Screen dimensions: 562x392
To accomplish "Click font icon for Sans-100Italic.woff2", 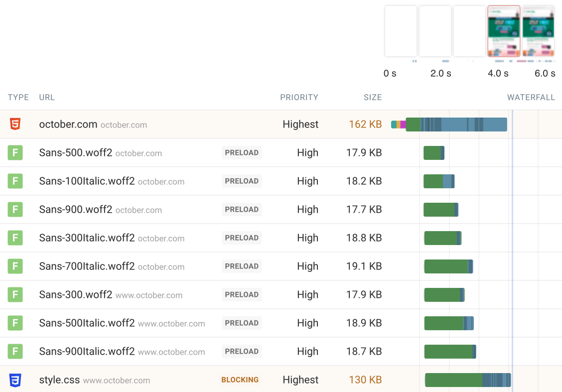I will tap(15, 181).
